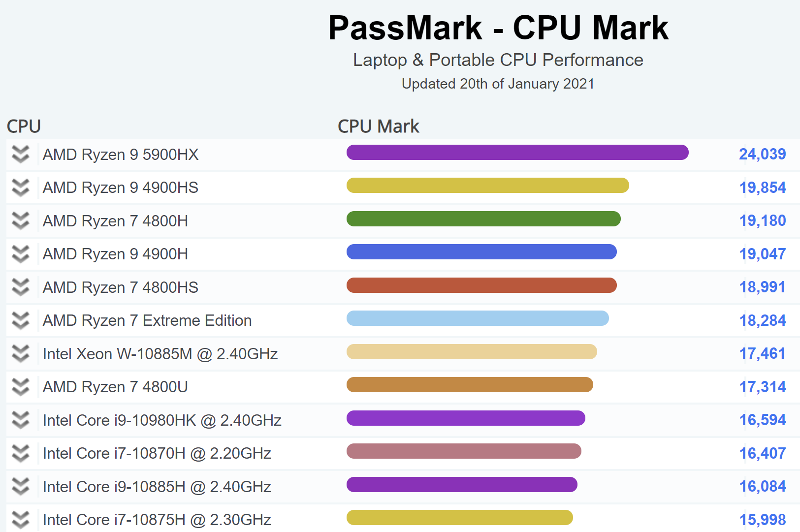Expand the AMD Ryzen 9 4900HS details

[21, 188]
